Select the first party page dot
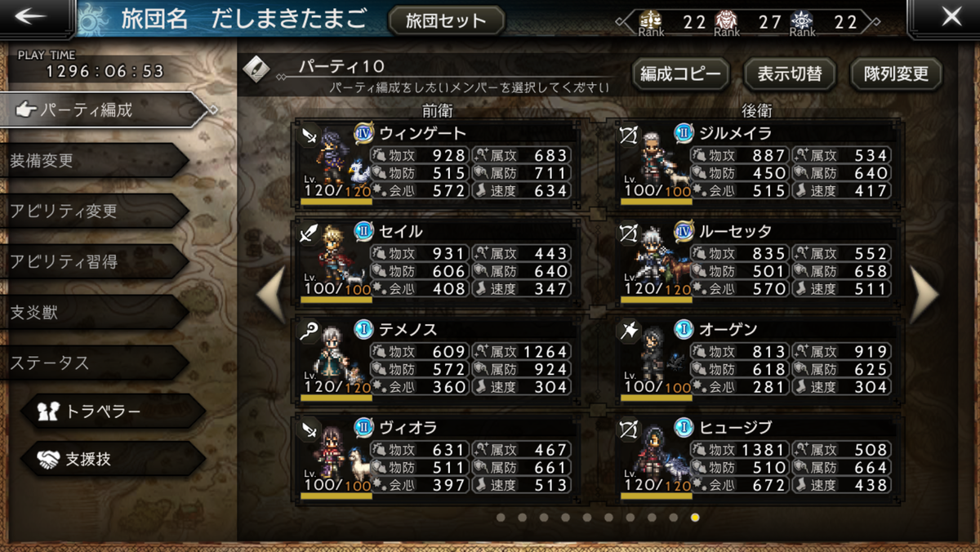Image resolution: width=980 pixels, height=552 pixels. (x=501, y=517)
